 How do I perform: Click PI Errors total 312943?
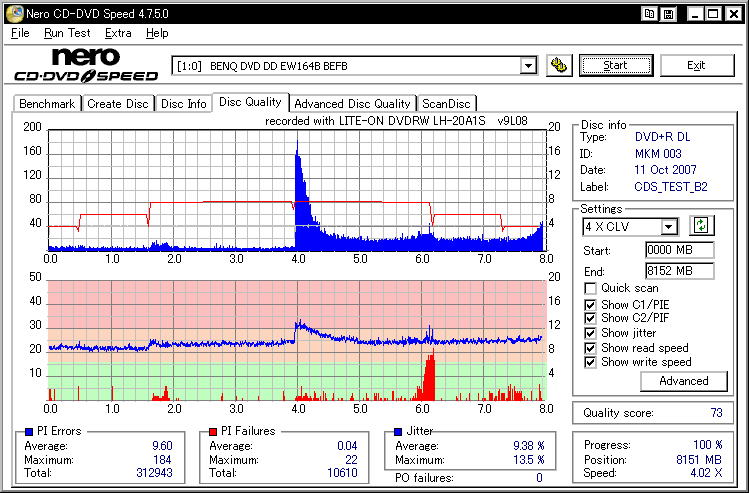(154, 473)
